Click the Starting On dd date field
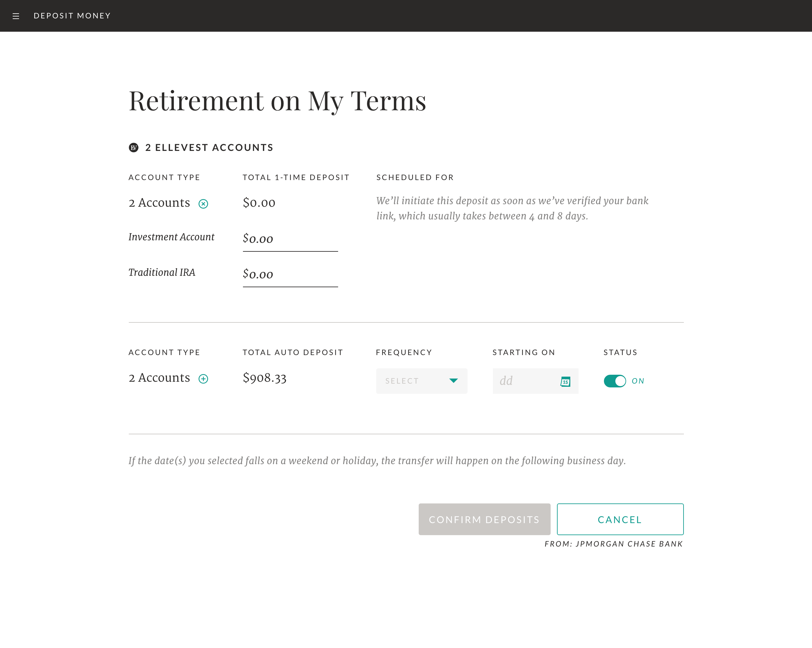The image size is (812, 648). [535, 381]
